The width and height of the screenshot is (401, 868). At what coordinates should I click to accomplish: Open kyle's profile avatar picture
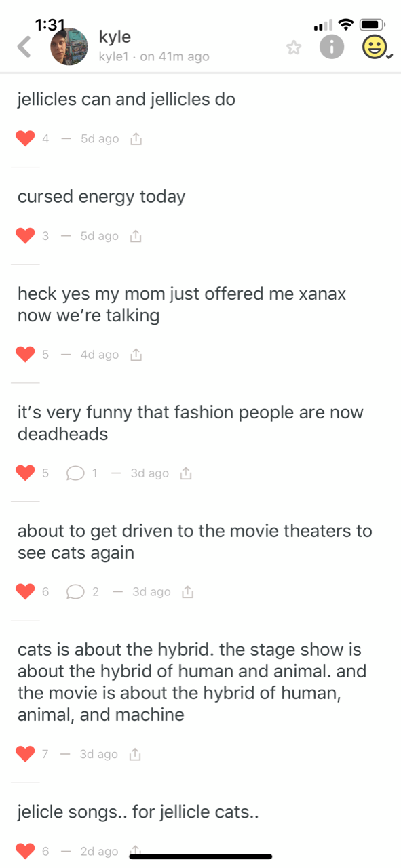(x=70, y=47)
